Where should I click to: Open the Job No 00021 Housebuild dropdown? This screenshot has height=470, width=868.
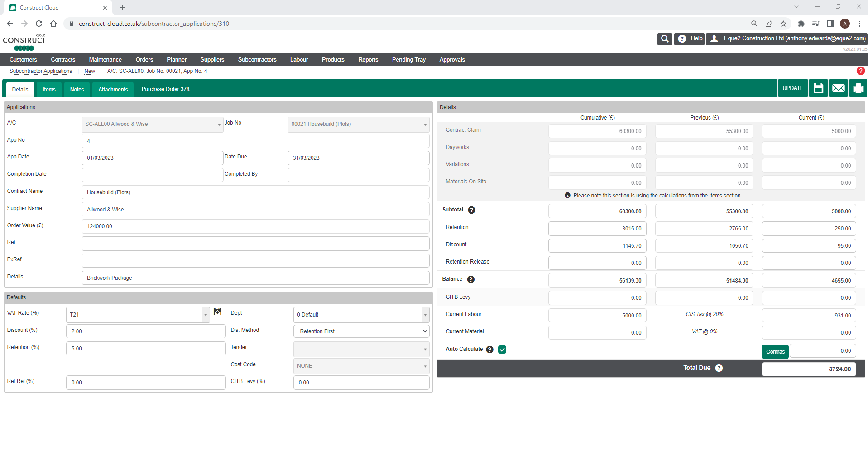358,125
